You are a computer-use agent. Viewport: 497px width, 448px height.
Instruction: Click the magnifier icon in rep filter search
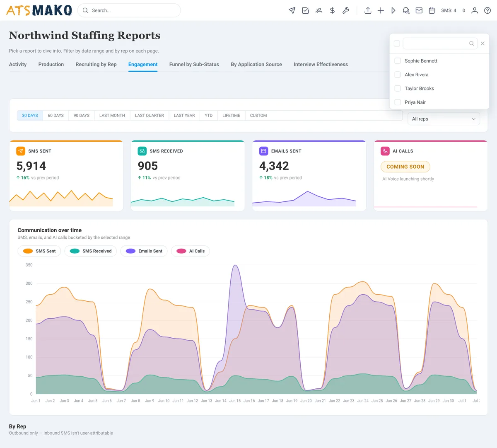471,44
